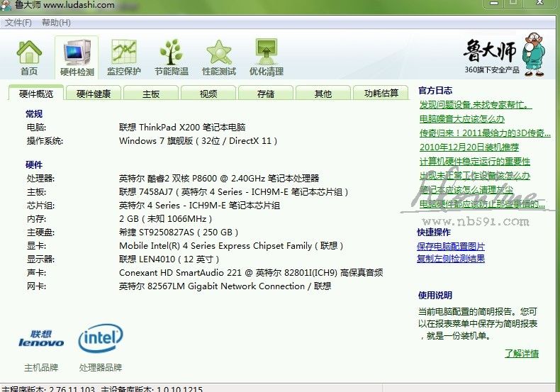The image size is (560, 392).
Task: Open the 性能测试 performance test icon
Action: tap(219, 57)
